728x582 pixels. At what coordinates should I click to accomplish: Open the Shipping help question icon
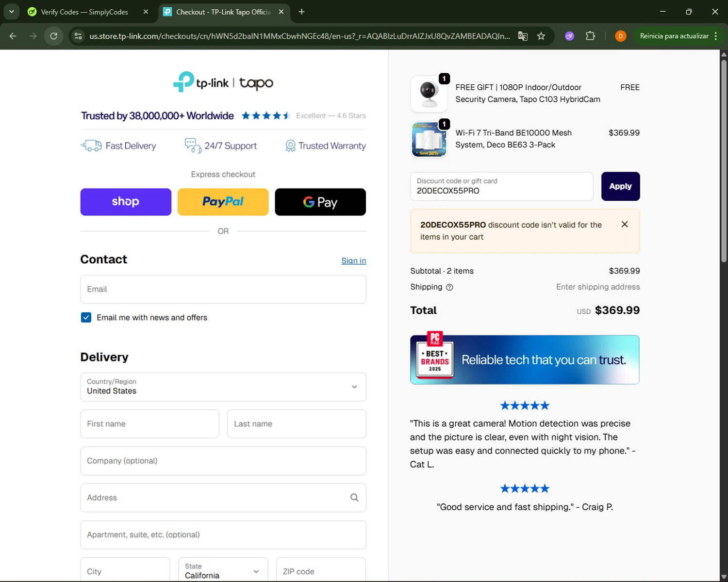click(449, 287)
